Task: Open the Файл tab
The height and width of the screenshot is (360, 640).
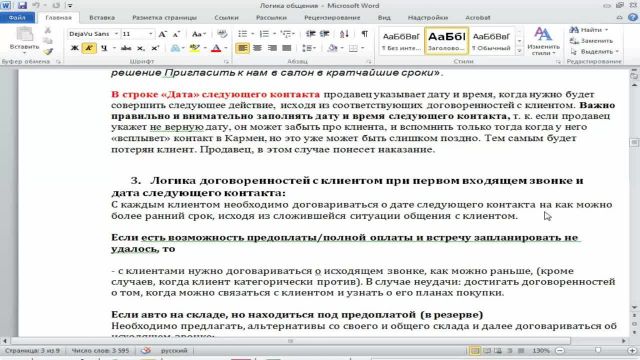Action: (x=17, y=18)
